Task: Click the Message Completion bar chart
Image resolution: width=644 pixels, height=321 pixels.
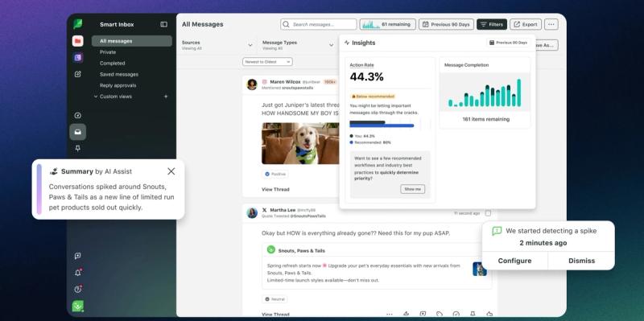Action: pos(485,93)
